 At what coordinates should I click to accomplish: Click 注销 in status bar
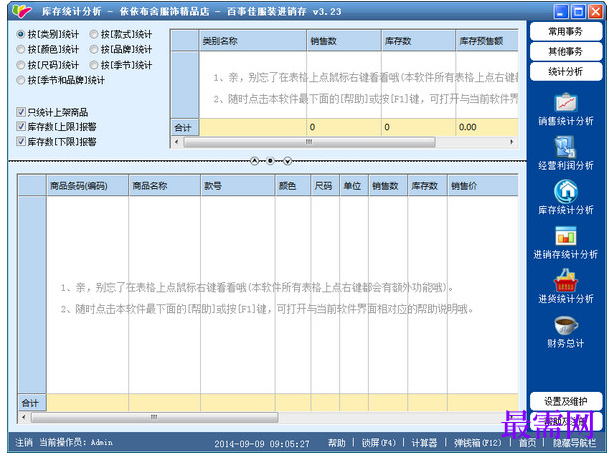pos(24,443)
